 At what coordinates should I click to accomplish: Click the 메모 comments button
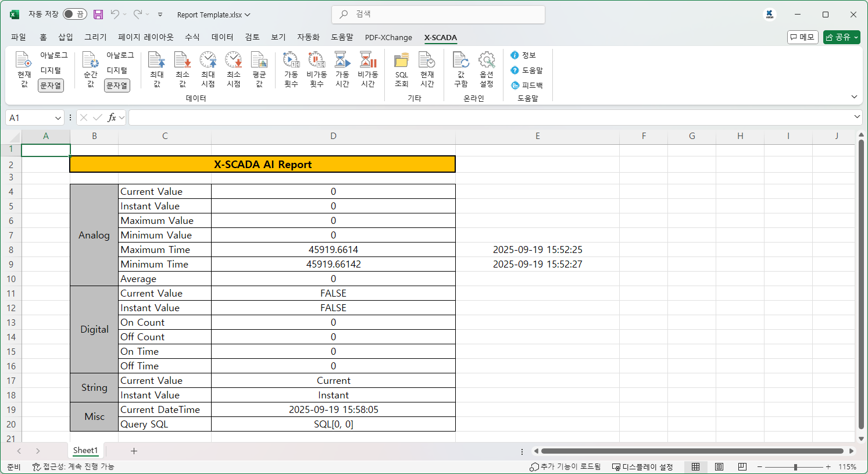[x=802, y=37]
